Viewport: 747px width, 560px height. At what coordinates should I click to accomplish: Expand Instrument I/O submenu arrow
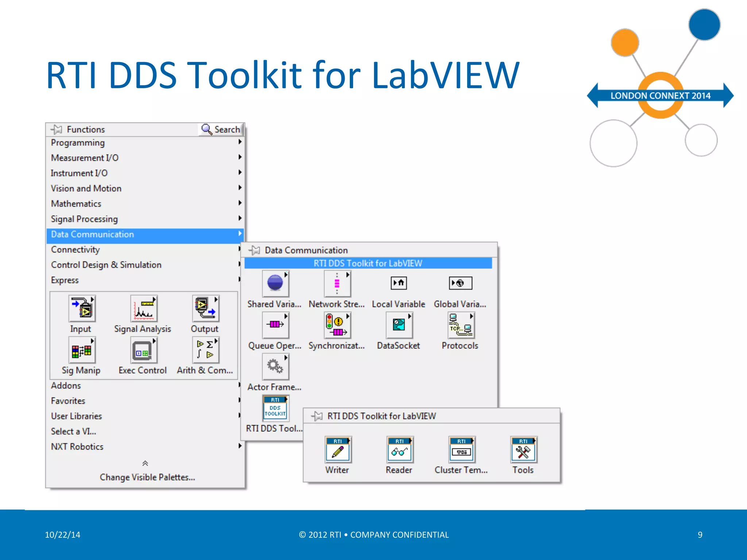240,172
